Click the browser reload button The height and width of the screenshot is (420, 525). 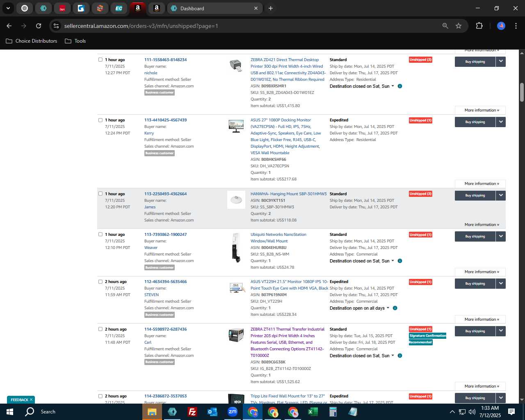tap(39, 26)
